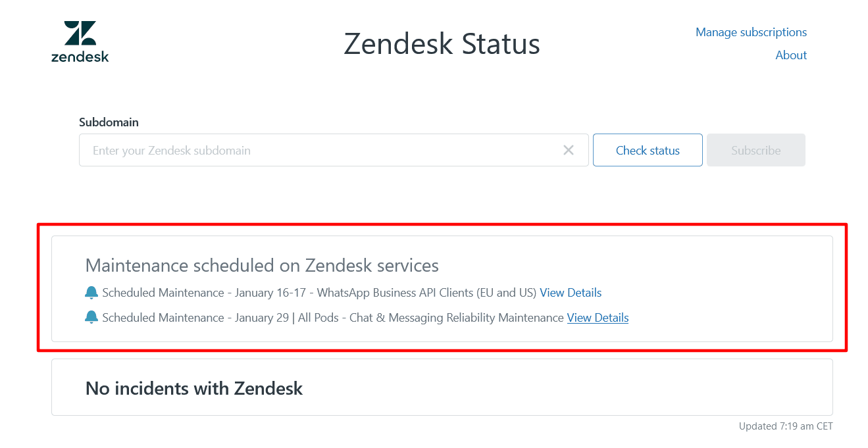The image size is (868, 448).
Task: Select the January 29 All Pods maintenance text
Action: (333, 318)
